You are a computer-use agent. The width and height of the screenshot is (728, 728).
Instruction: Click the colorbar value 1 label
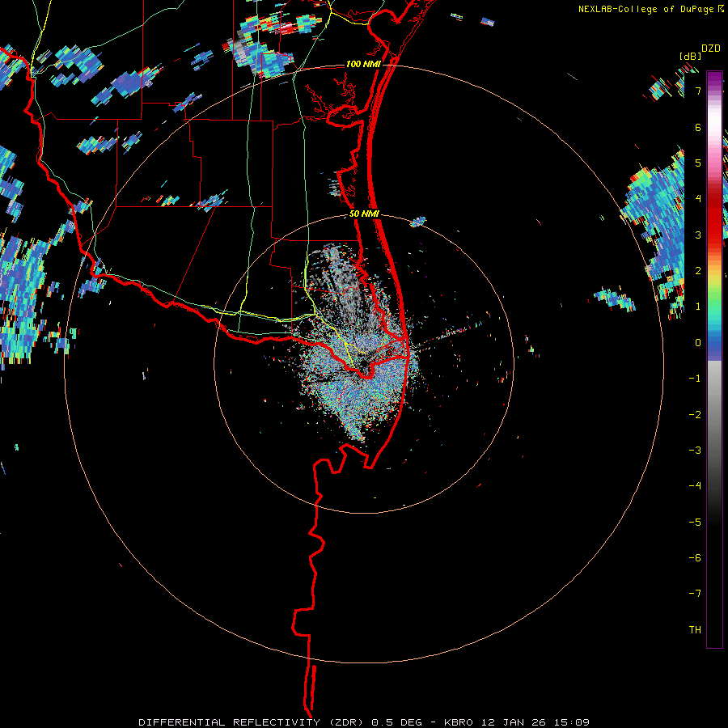[x=698, y=307]
